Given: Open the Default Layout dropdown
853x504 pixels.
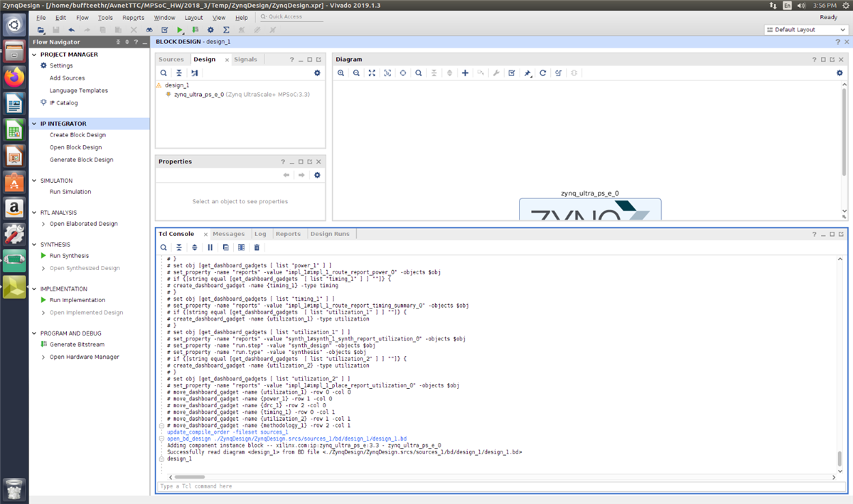Looking at the screenshot, I should click(x=806, y=30).
